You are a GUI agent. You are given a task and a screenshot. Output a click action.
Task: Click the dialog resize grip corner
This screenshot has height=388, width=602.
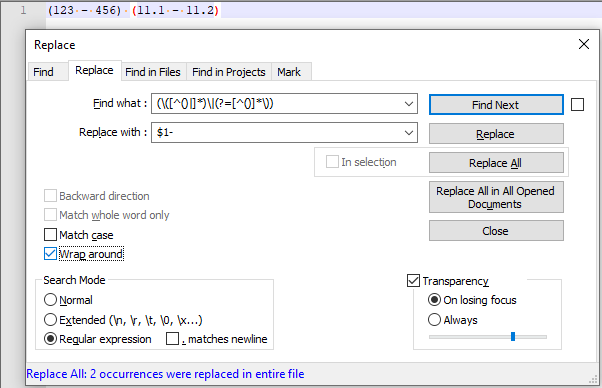pos(593,380)
